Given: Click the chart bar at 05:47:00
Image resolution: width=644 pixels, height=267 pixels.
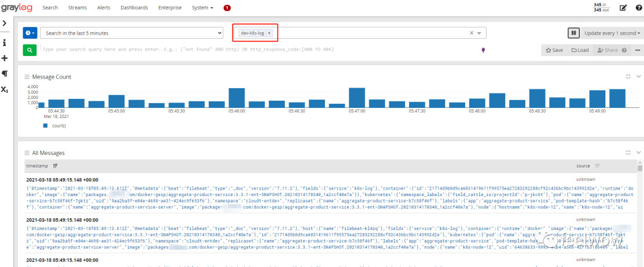Looking at the screenshot, I should coord(357,98).
